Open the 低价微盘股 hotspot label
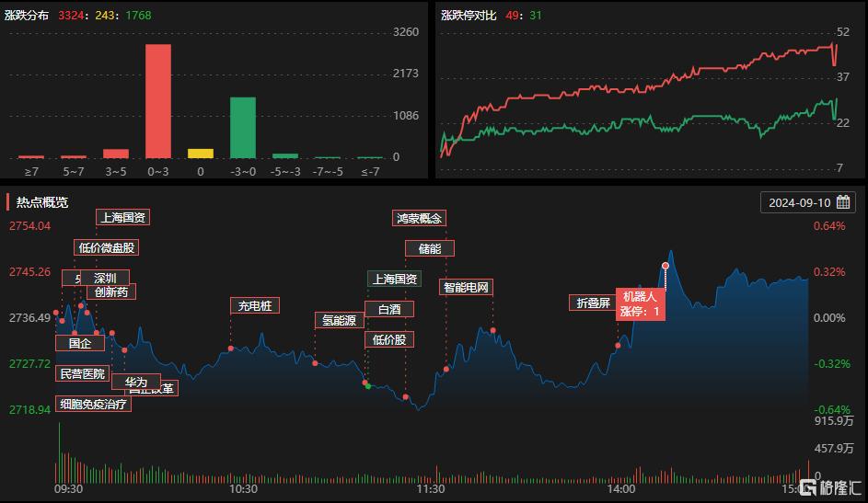 coord(106,247)
